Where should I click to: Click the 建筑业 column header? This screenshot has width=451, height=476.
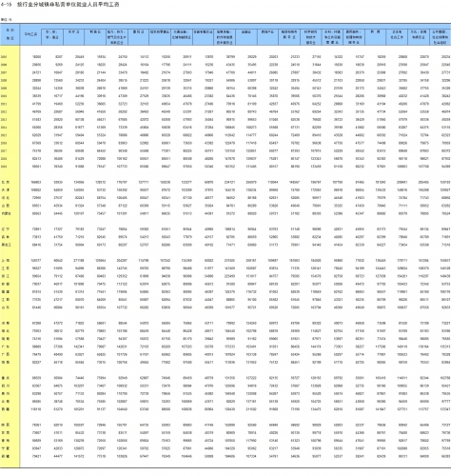[138, 31]
